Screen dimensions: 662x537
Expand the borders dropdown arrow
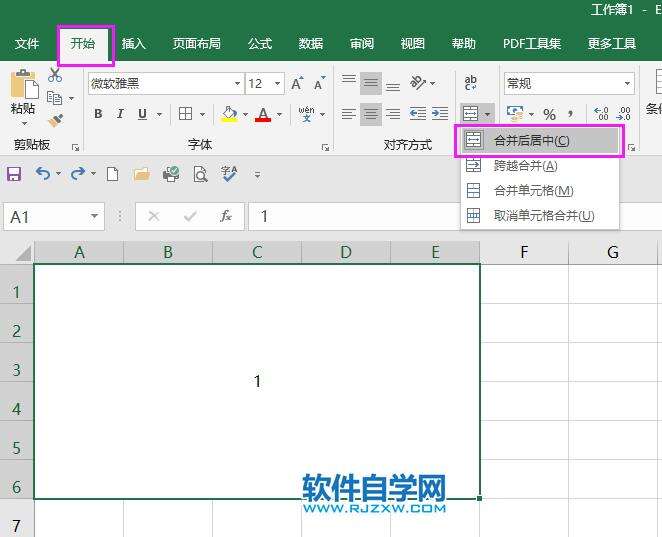(x=202, y=114)
